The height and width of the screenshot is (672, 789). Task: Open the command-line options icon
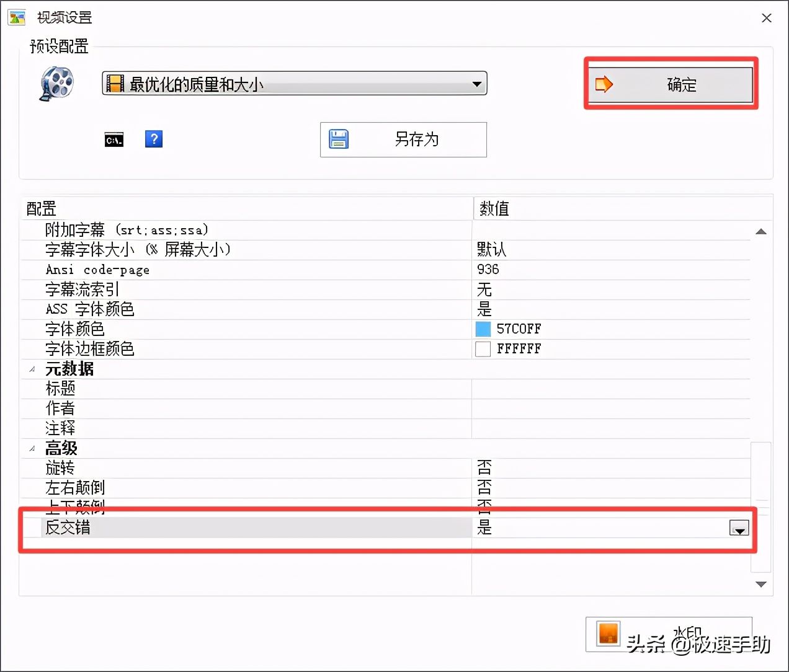coord(114,139)
